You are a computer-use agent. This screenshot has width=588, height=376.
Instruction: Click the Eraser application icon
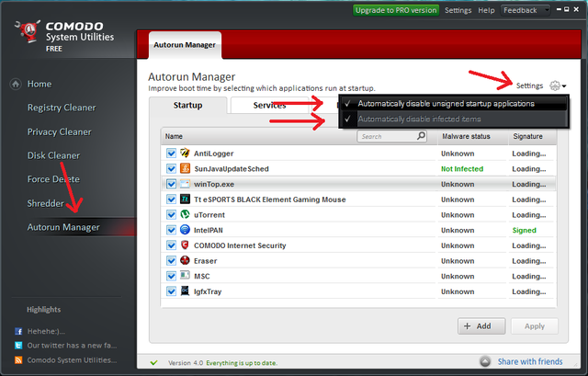[x=185, y=260]
